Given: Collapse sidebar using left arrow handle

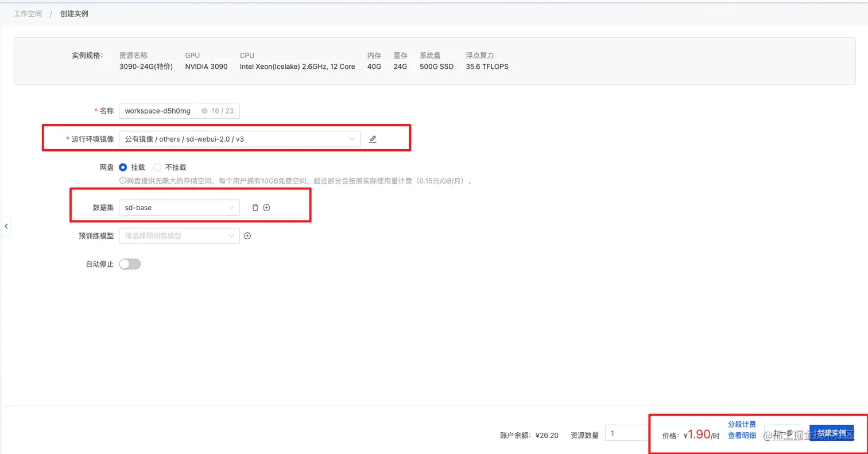Looking at the screenshot, I should pos(6,227).
